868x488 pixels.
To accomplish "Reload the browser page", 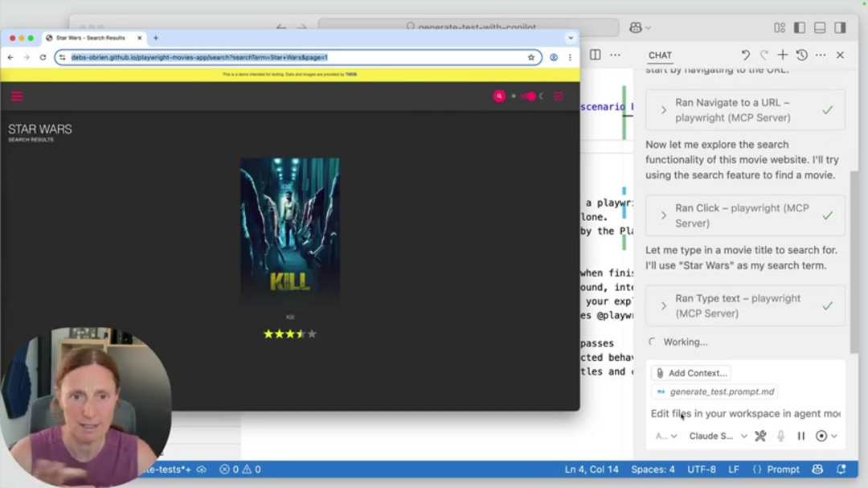I will point(43,58).
